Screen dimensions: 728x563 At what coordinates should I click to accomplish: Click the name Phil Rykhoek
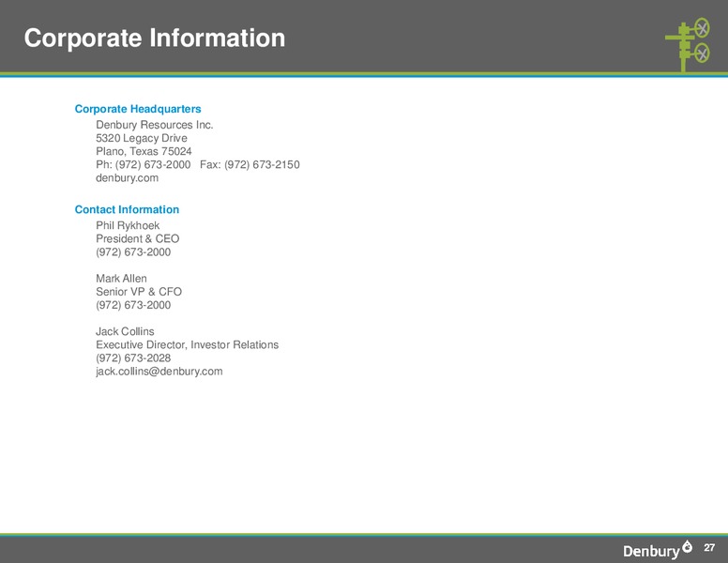click(x=128, y=225)
